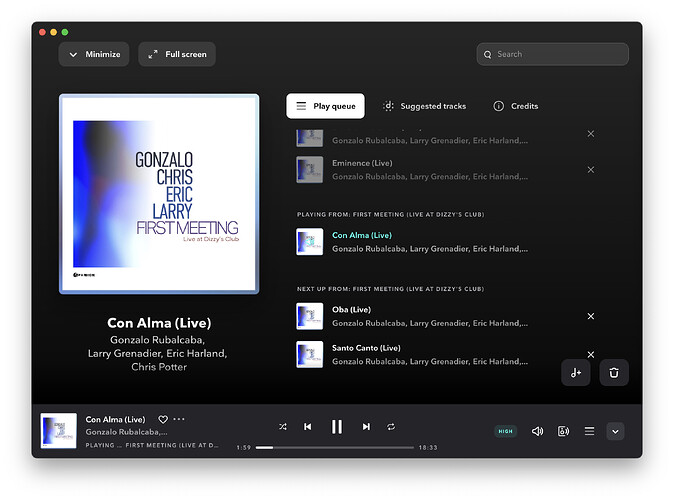The height and width of the screenshot is (499, 674).
Task: Click the search magnifier icon
Action: click(x=487, y=55)
